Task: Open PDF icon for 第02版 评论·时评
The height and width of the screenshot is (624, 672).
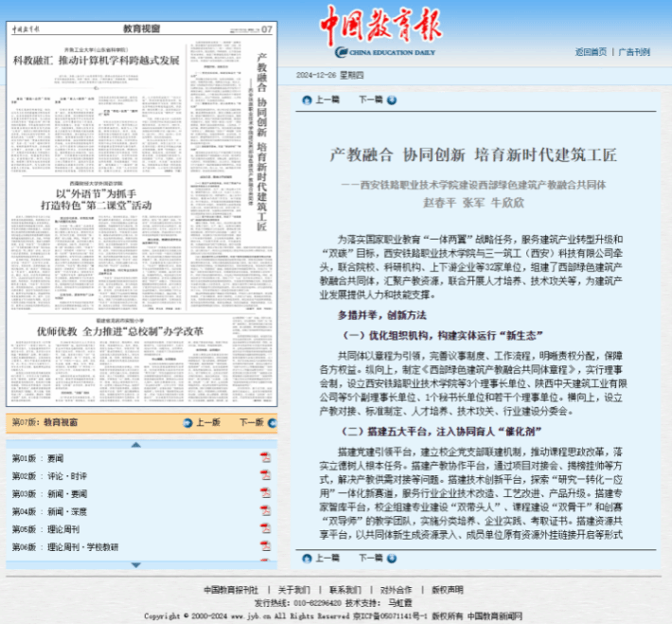Action: 265,475
